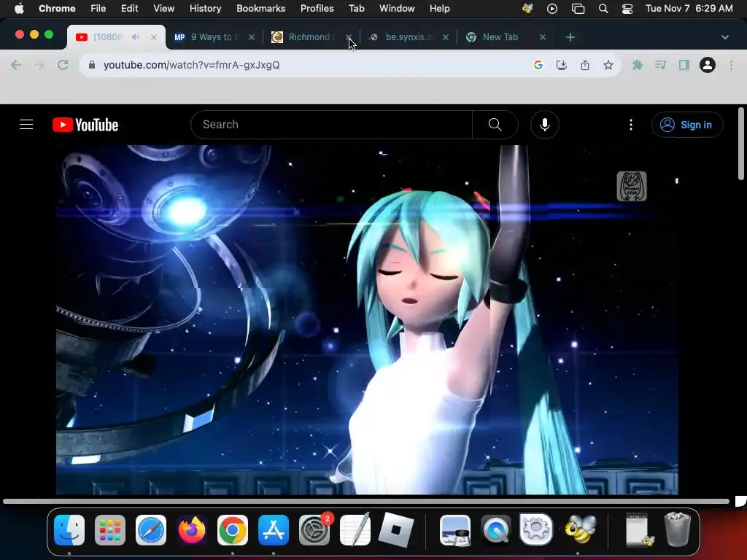
Task: Open the Tab menu
Action: coord(356,9)
